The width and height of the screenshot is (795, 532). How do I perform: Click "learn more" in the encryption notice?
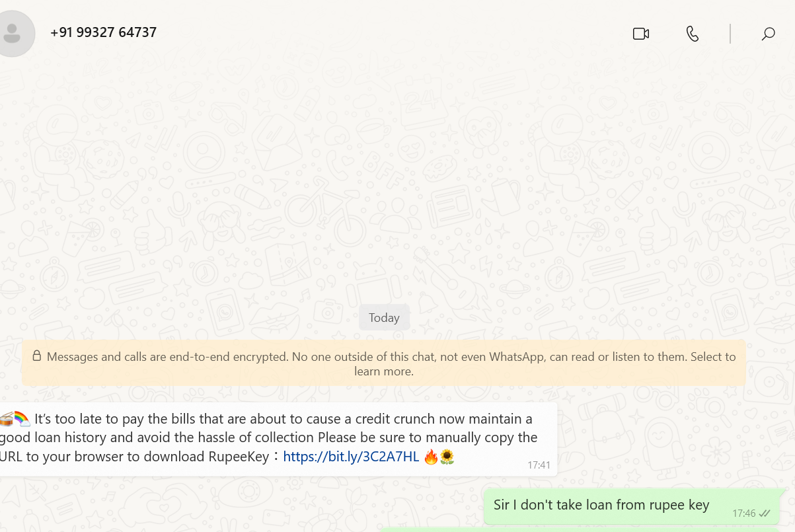coord(384,371)
